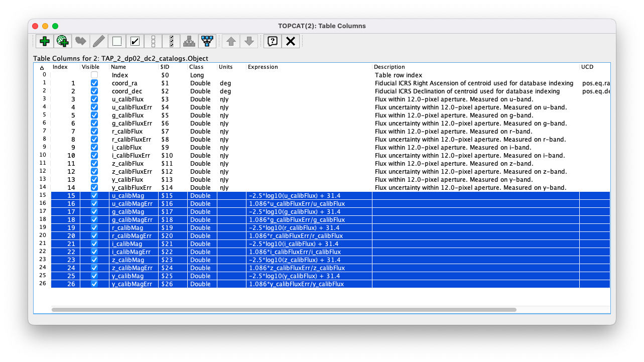The image size is (644, 362).
Task: Enable the Visible checkbox for the Index row
Action: 94,74
